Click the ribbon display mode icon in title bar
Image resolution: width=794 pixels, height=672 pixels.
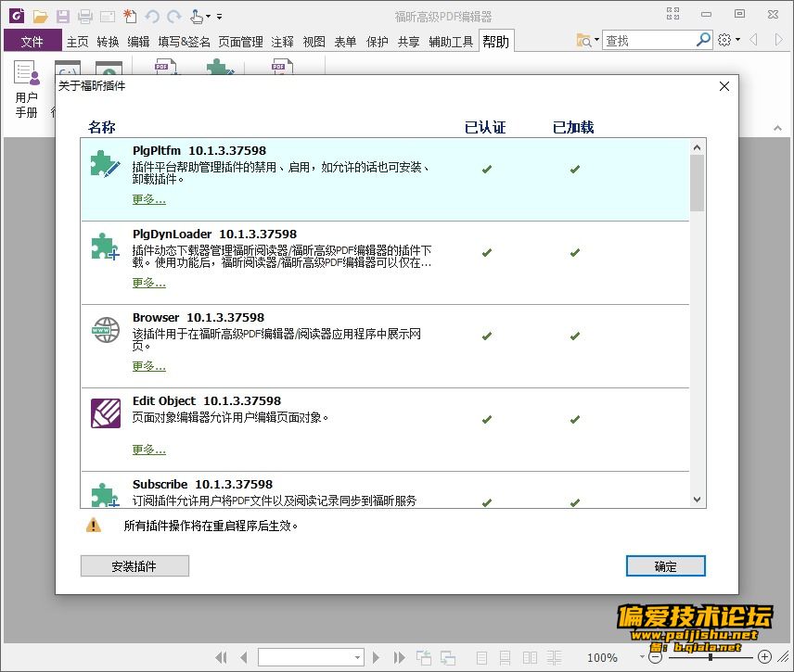(x=673, y=14)
